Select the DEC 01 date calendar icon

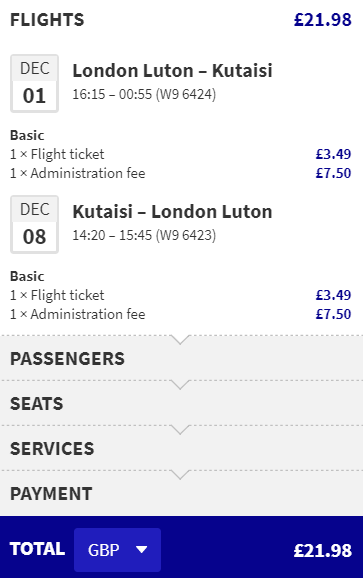(x=34, y=83)
